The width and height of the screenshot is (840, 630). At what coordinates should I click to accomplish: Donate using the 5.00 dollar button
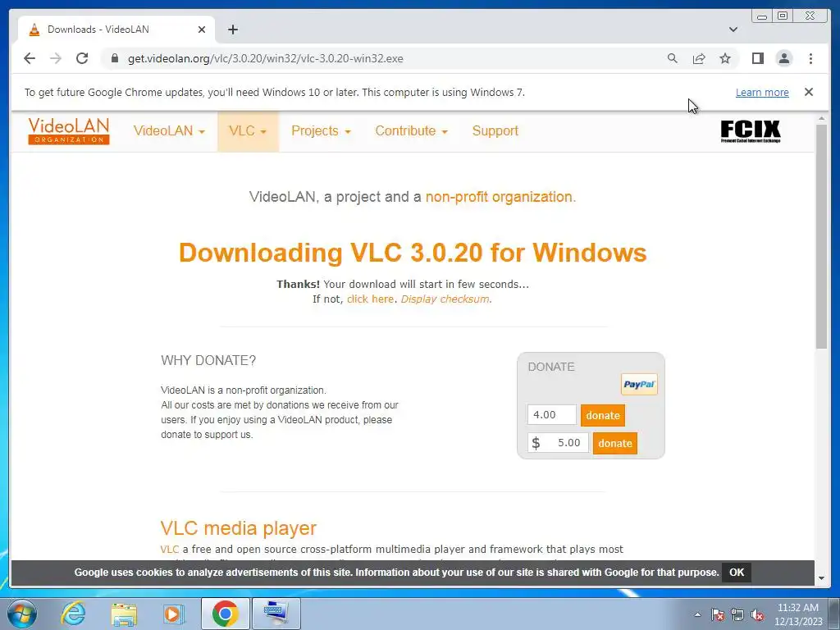pyautogui.click(x=615, y=443)
